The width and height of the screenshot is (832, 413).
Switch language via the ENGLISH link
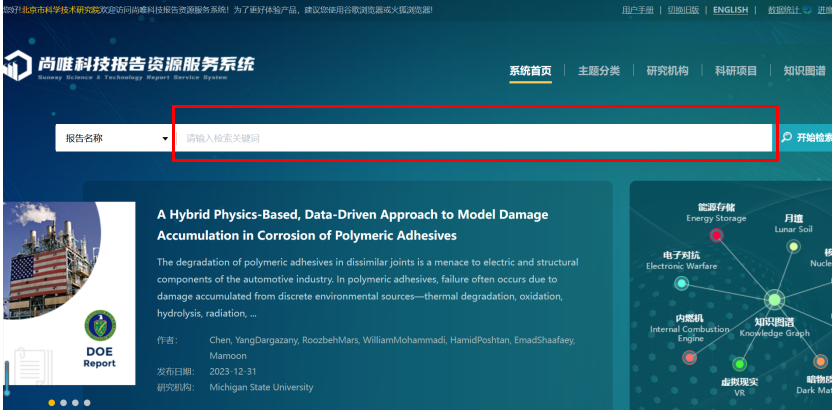tap(729, 10)
